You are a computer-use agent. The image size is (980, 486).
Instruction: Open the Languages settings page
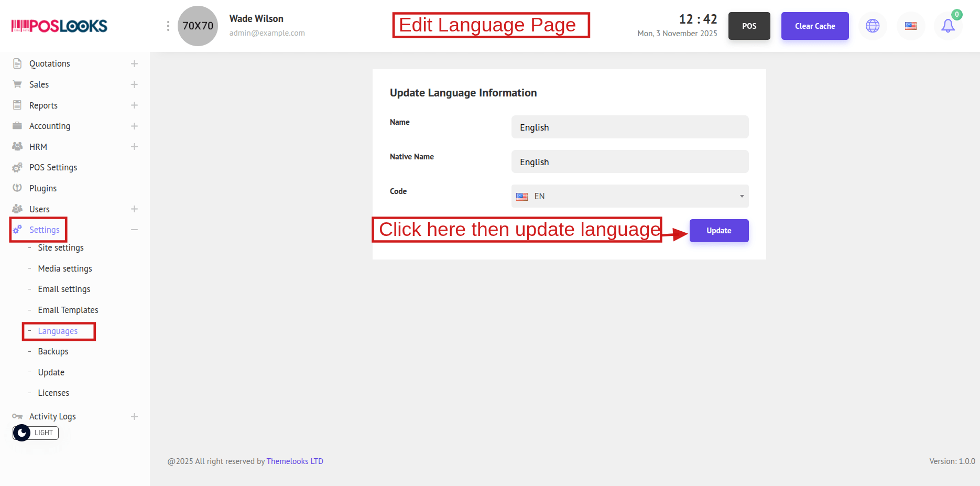[58, 331]
